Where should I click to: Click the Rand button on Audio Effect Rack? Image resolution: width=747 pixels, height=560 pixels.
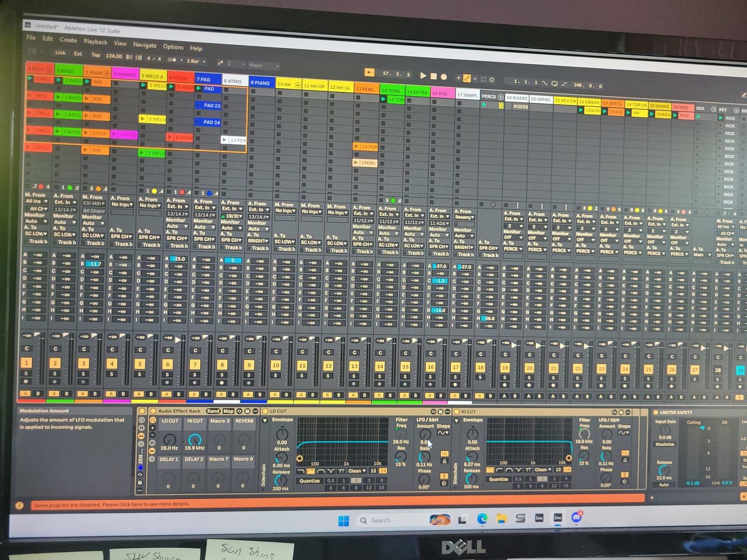point(213,411)
